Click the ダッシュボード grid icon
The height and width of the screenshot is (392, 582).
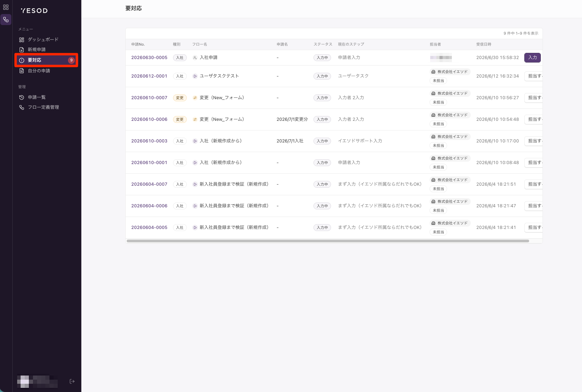[22, 40]
